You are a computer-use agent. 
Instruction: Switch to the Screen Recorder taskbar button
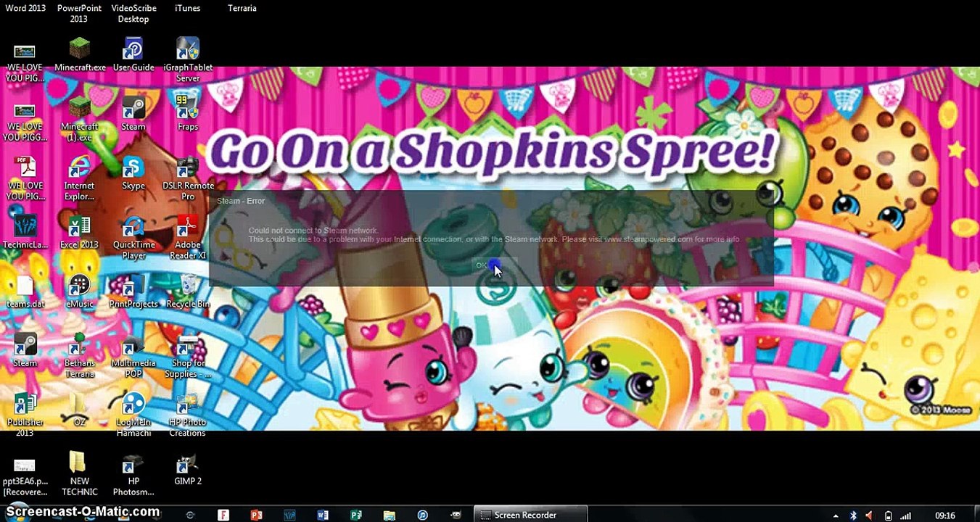tap(530, 515)
